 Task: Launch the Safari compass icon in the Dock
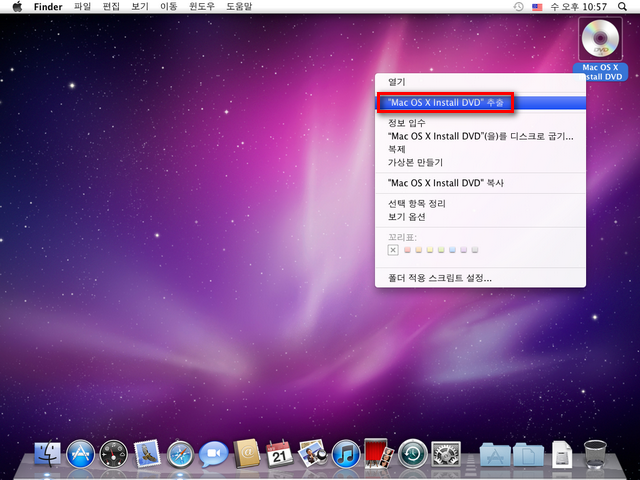click(180, 454)
